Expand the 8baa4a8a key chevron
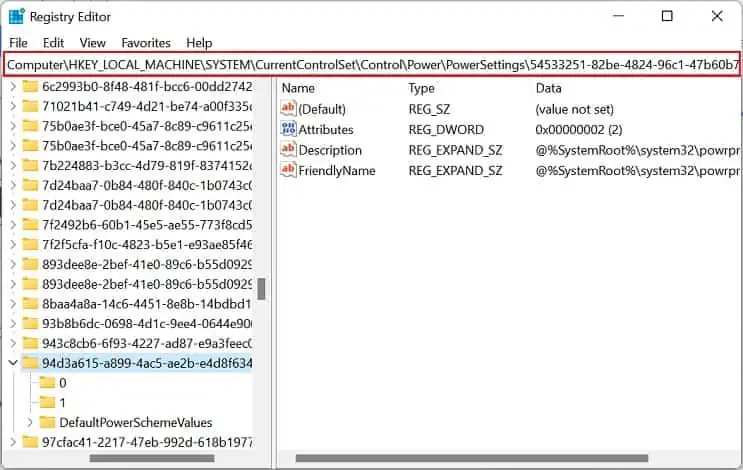 13,304
